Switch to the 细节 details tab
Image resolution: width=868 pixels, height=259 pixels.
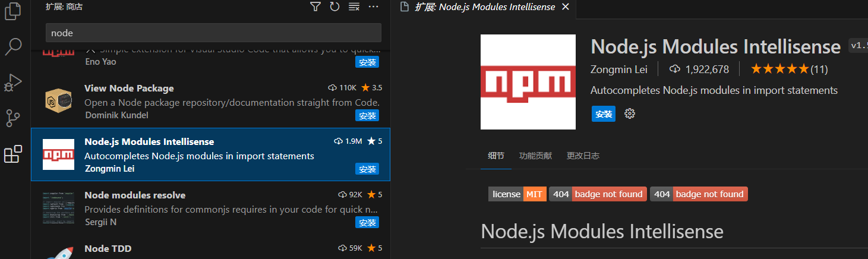496,156
